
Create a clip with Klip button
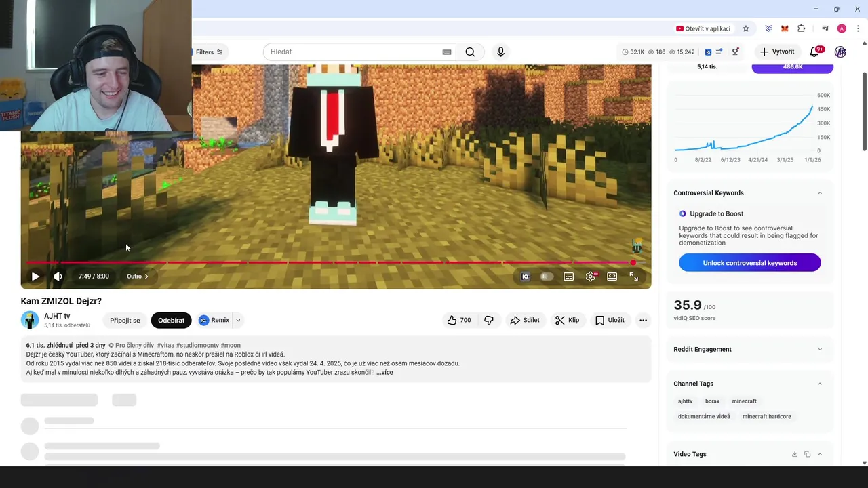[567, 320]
